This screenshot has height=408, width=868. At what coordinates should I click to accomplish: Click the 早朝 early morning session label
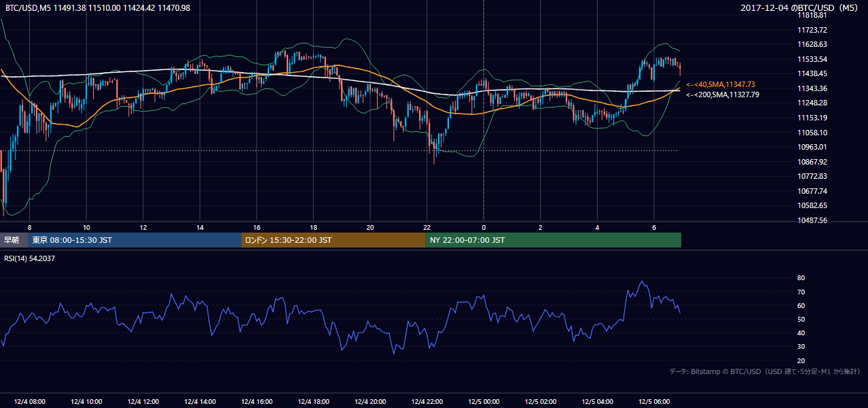[14, 240]
